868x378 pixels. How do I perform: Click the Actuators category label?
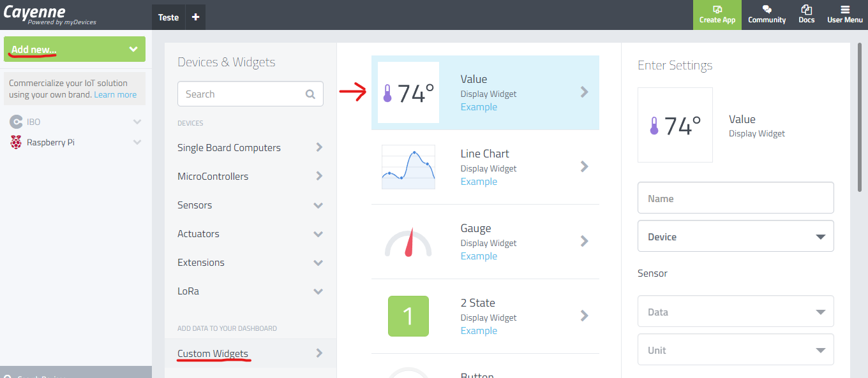tap(198, 234)
